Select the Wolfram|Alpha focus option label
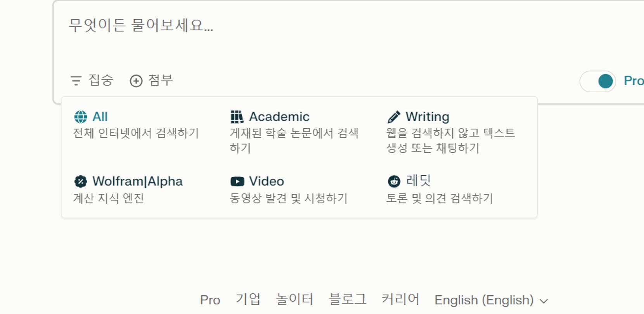The width and height of the screenshot is (644, 314). 137,181
